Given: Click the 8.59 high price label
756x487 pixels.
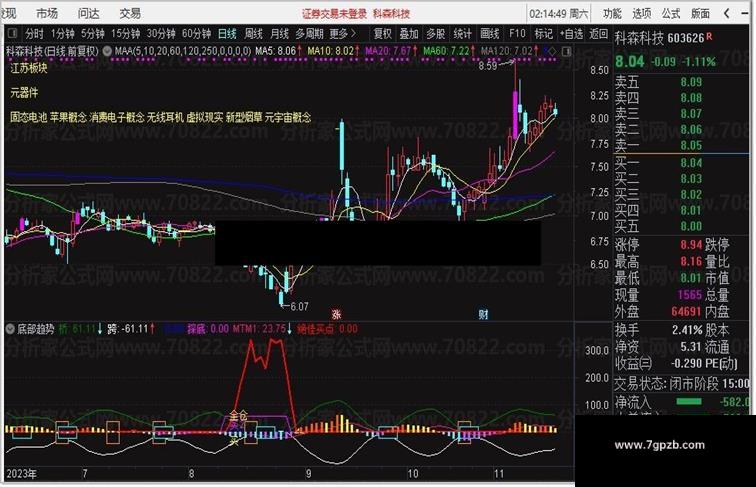Looking at the screenshot, I should coord(487,66).
